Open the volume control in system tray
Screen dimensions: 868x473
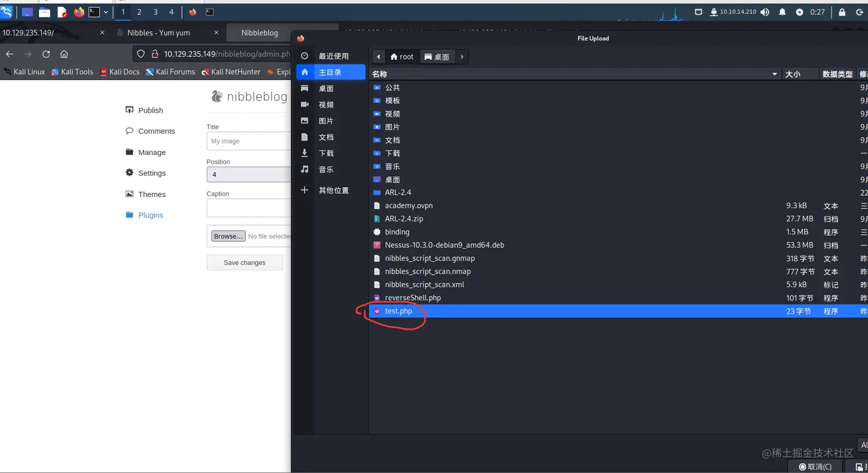coord(765,12)
